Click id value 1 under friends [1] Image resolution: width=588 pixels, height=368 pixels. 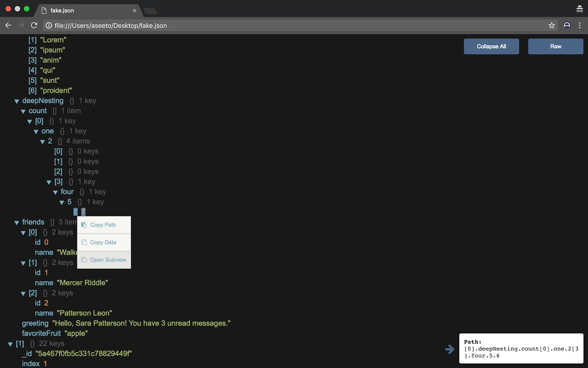[x=46, y=273]
